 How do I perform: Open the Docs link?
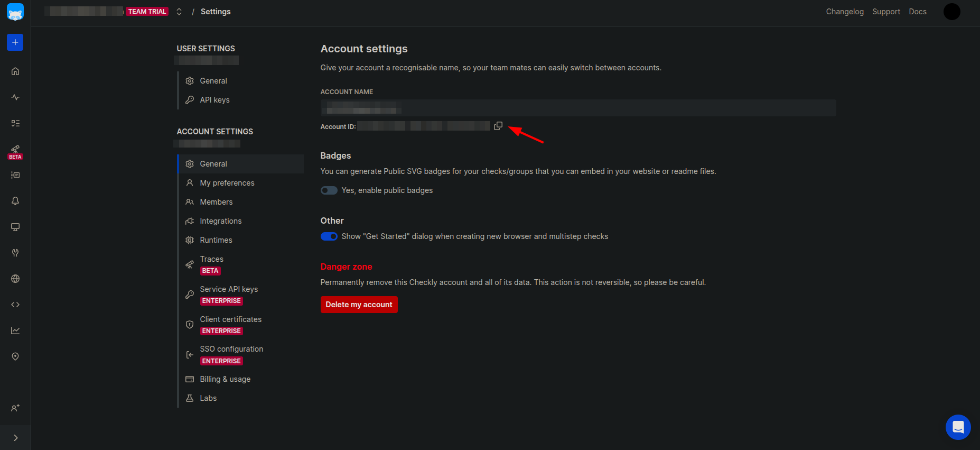tap(918, 12)
